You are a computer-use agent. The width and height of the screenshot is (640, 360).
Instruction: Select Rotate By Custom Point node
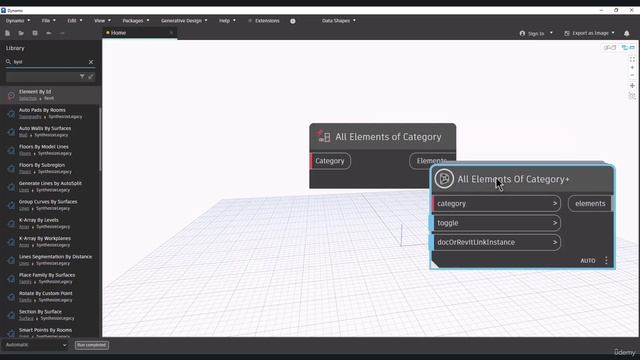click(x=50, y=296)
